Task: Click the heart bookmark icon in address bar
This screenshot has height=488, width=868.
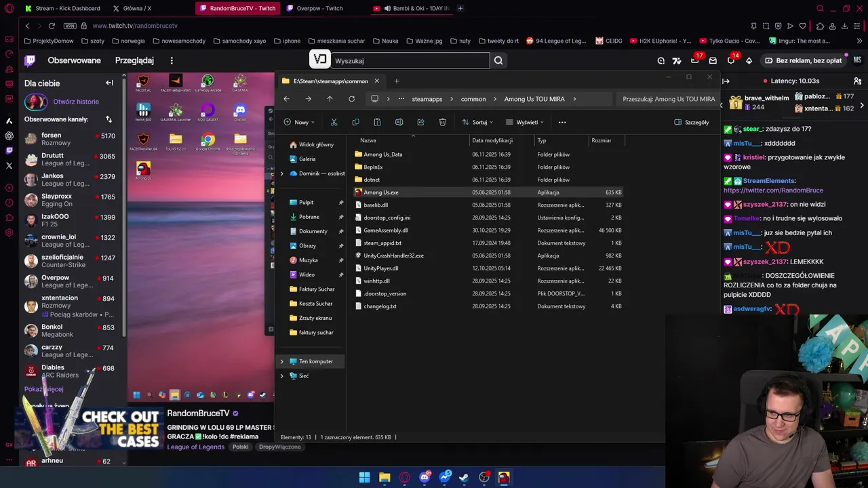Action: (x=803, y=26)
